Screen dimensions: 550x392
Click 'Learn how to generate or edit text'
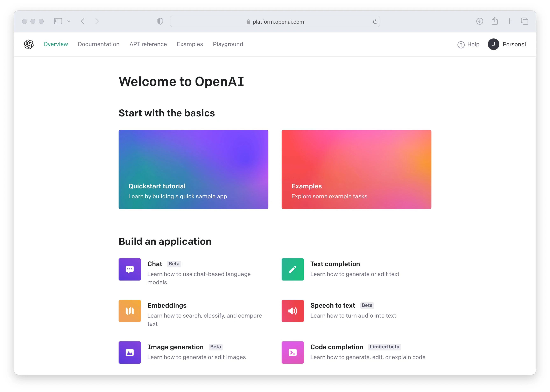point(355,274)
